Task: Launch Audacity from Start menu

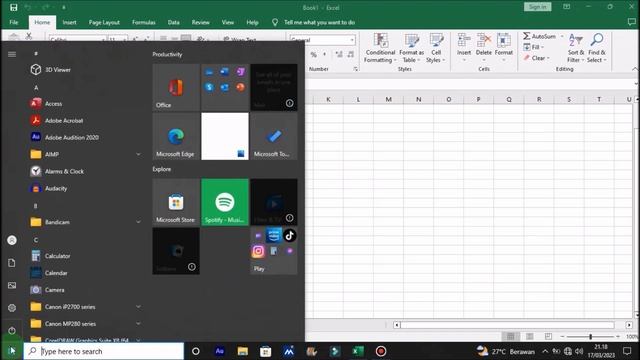Action: tap(84, 189)
